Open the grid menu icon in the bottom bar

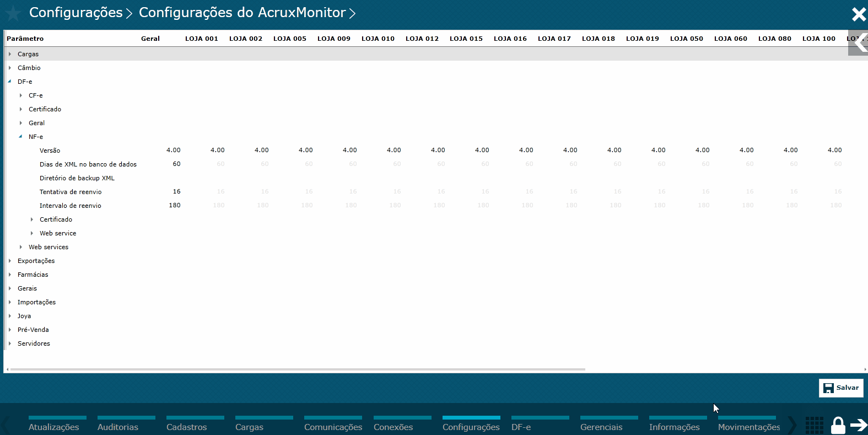814,425
